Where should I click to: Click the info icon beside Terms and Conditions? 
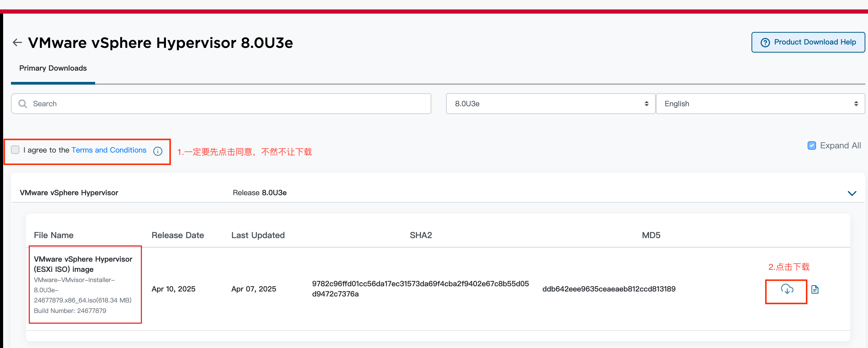pyautogui.click(x=158, y=151)
